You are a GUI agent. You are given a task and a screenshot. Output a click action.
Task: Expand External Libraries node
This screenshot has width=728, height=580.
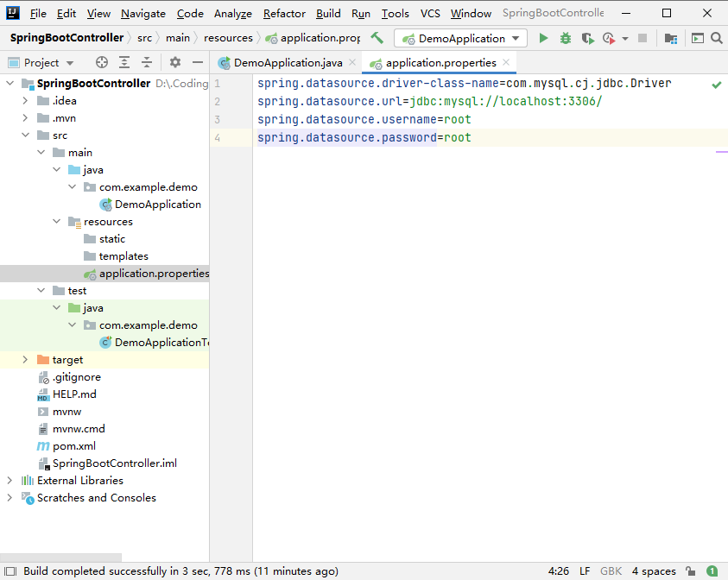10,480
